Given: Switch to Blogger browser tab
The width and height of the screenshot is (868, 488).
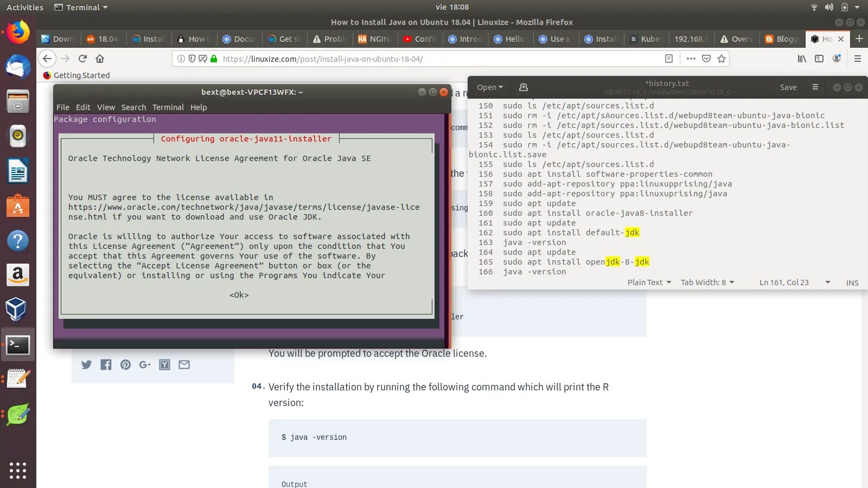Looking at the screenshot, I should pyautogui.click(x=782, y=39).
